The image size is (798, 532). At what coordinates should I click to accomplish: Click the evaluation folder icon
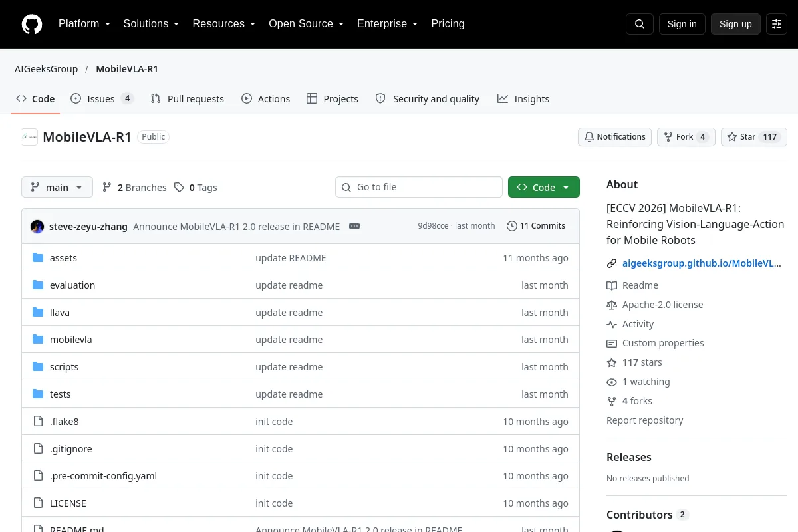(38, 285)
